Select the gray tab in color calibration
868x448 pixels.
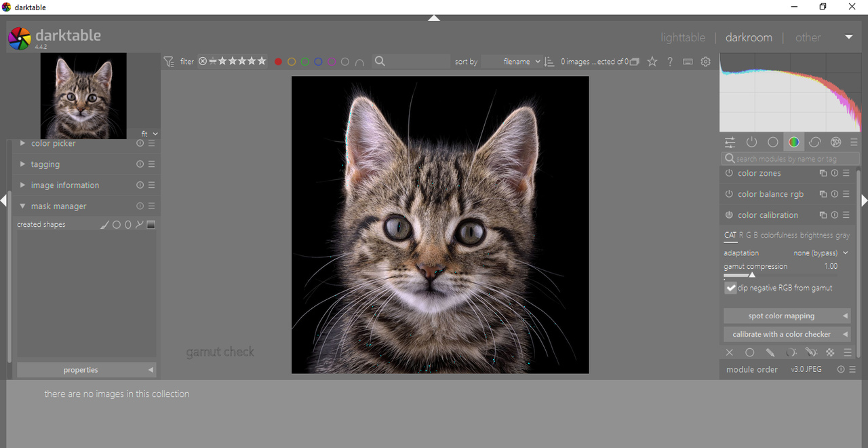(x=842, y=236)
